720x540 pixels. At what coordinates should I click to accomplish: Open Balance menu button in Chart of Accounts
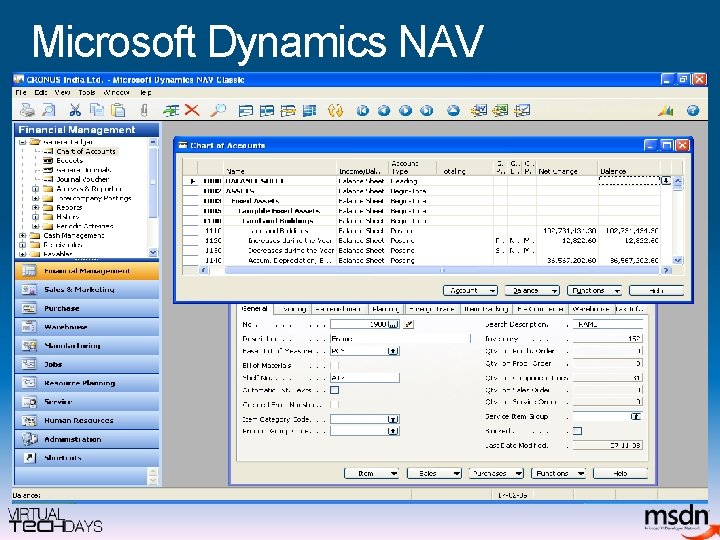(532, 290)
